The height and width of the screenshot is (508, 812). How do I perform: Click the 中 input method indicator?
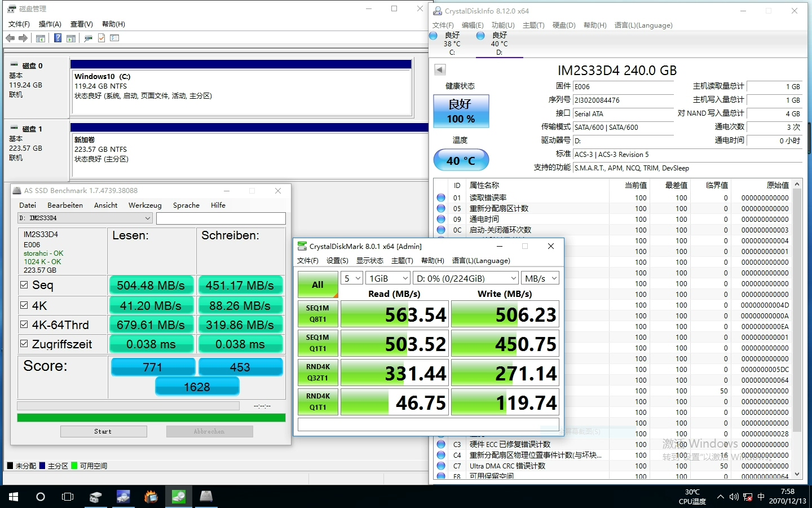pos(761,497)
